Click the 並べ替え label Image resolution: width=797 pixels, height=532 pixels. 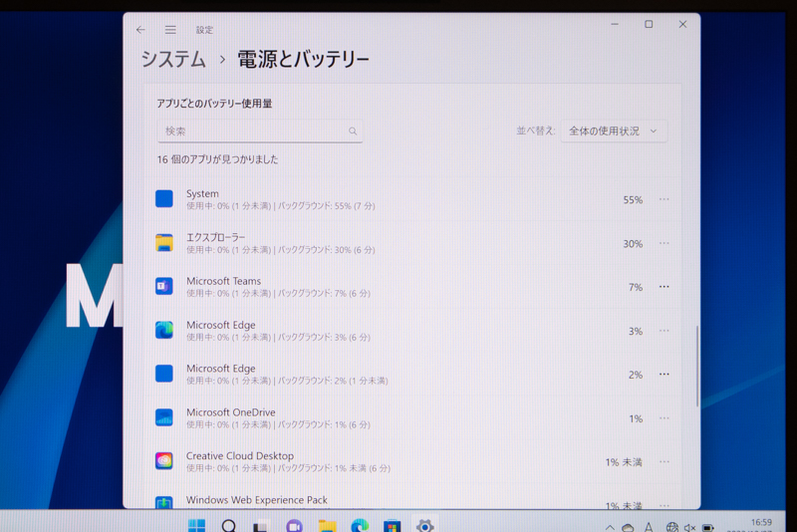(x=535, y=132)
